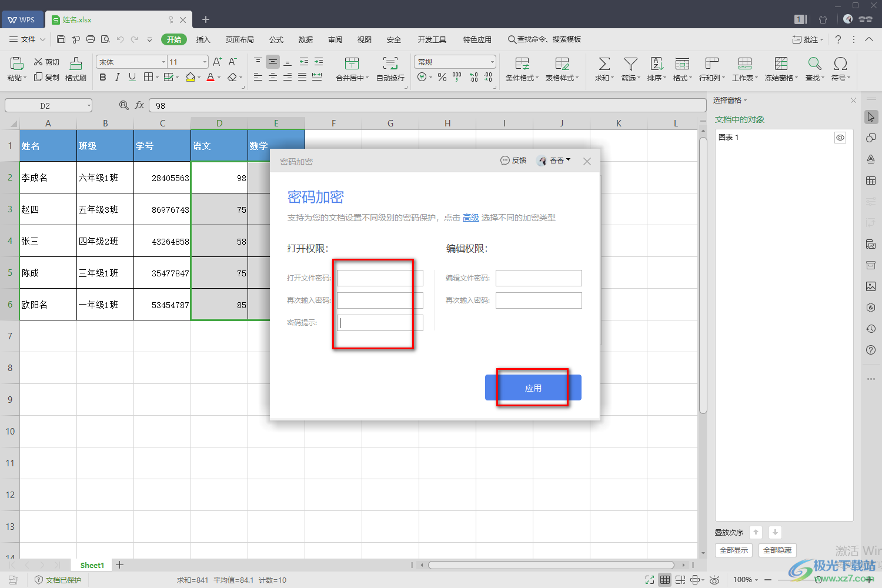Click the Wrap Text (自动换行) icon
Screen dimensions: 882x588
click(390, 64)
